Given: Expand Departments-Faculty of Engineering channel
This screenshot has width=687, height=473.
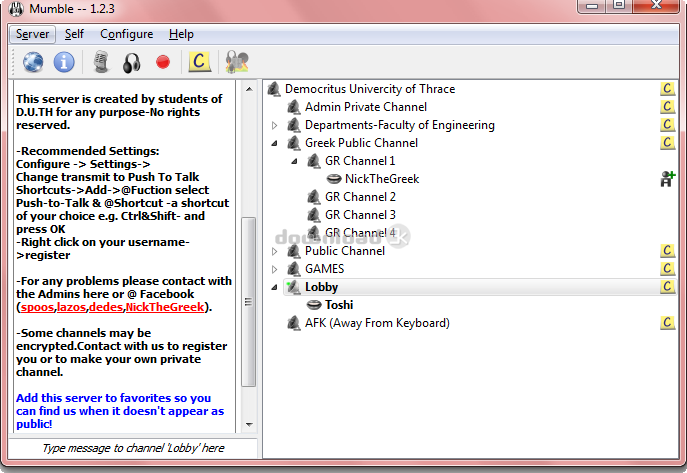Looking at the screenshot, I should [275, 126].
